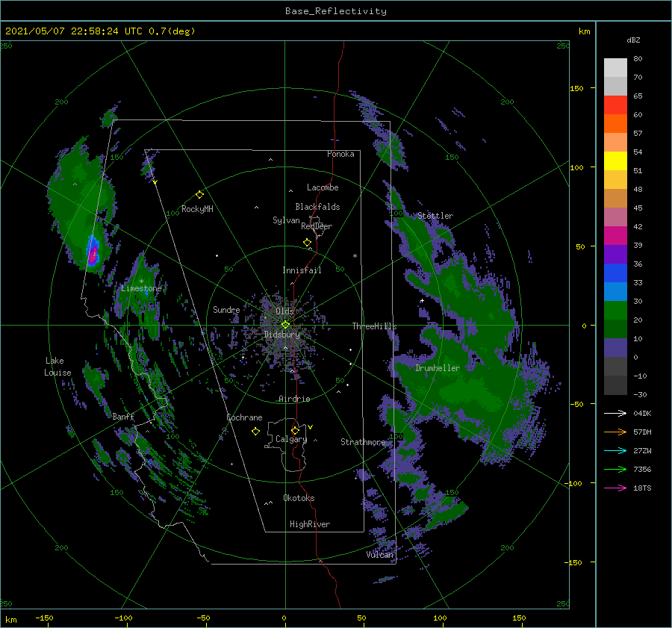This screenshot has height=628, width=672.
Task: Pick the light gray 70-80 dBZ band
Action: coord(615,68)
